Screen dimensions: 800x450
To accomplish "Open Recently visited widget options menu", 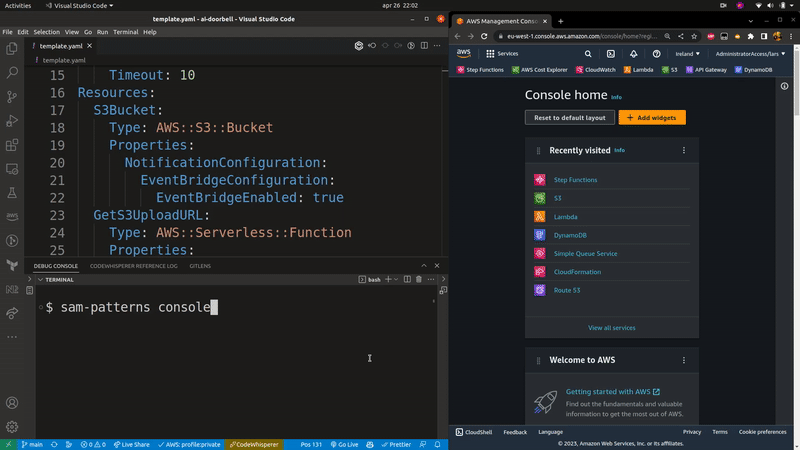I will click(684, 150).
